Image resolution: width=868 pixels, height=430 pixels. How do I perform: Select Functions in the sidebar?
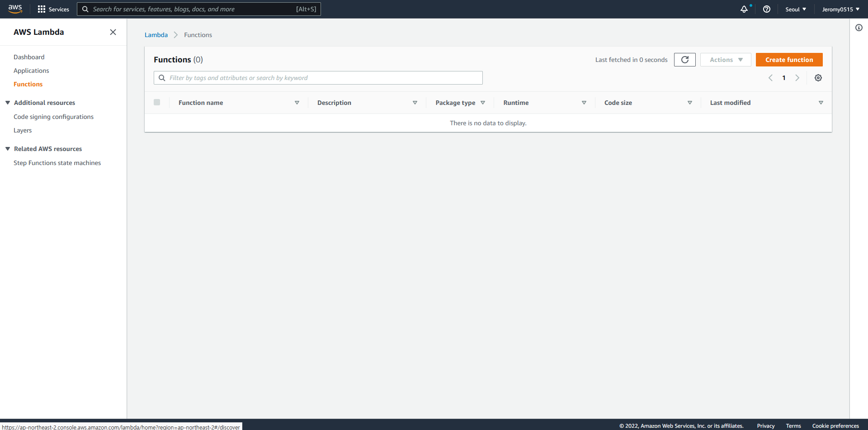pyautogui.click(x=28, y=84)
